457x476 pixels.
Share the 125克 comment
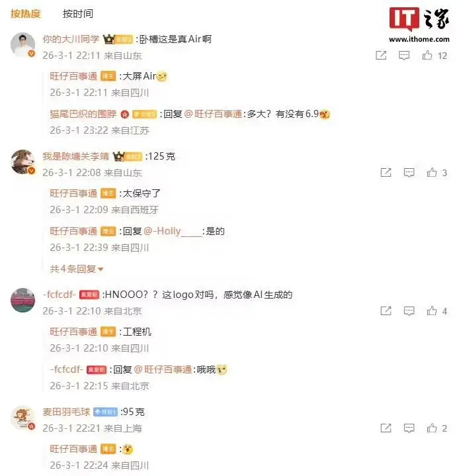pyautogui.click(x=386, y=172)
